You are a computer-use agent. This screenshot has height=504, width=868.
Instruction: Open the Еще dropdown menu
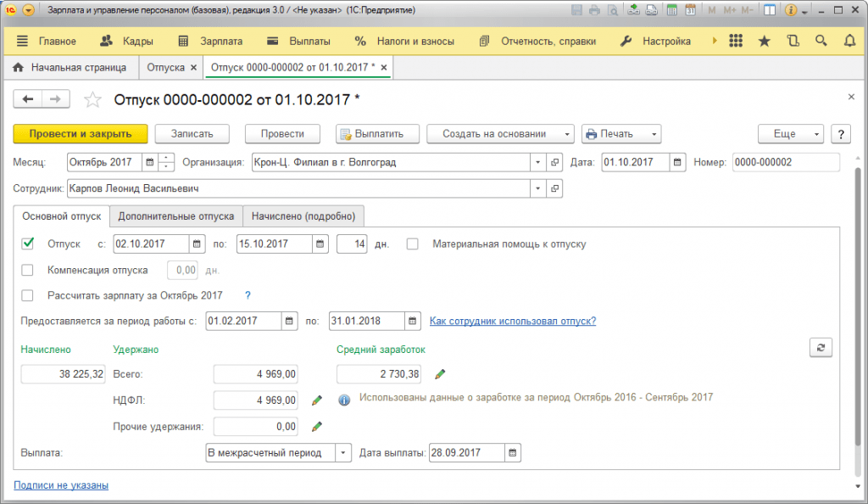tap(791, 134)
